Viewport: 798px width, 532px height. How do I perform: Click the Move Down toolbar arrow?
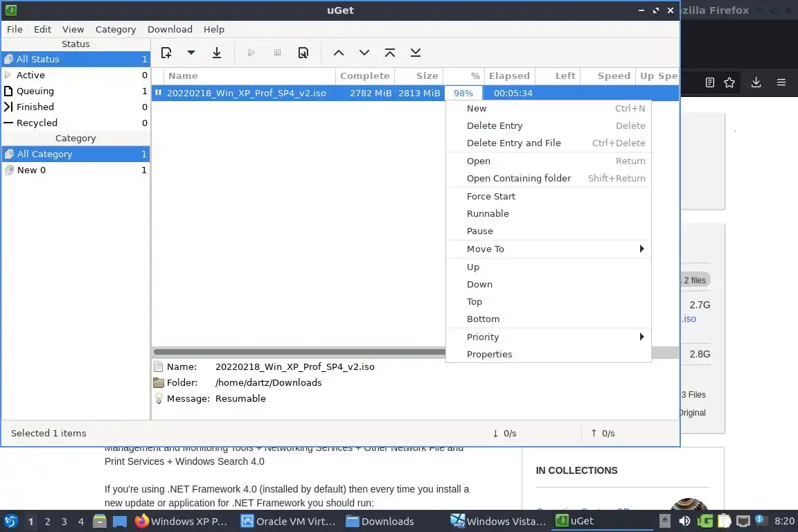click(x=364, y=53)
